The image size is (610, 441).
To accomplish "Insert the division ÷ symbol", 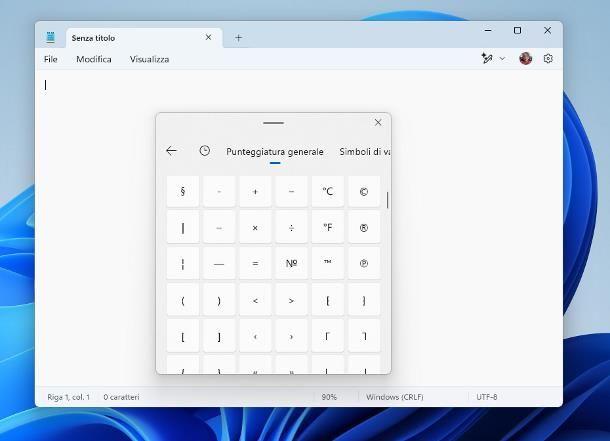I will (291, 228).
